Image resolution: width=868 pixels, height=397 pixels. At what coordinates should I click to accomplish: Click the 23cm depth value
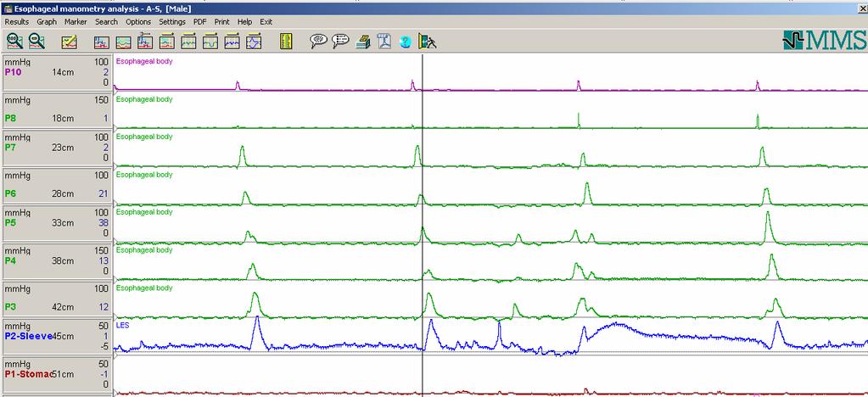pyautogui.click(x=63, y=148)
